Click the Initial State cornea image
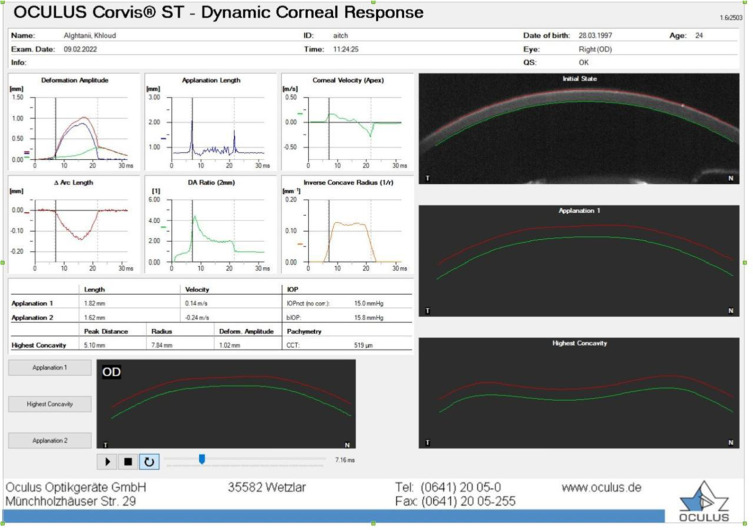The image size is (753, 530). [x=579, y=129]
